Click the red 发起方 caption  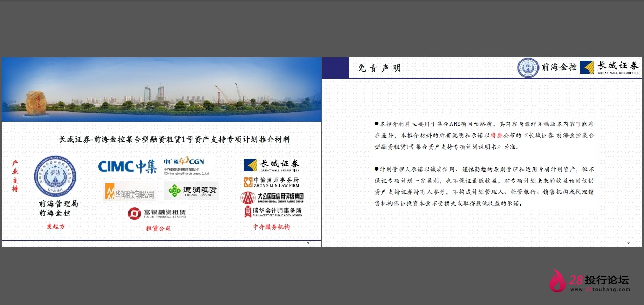(56, 226)
